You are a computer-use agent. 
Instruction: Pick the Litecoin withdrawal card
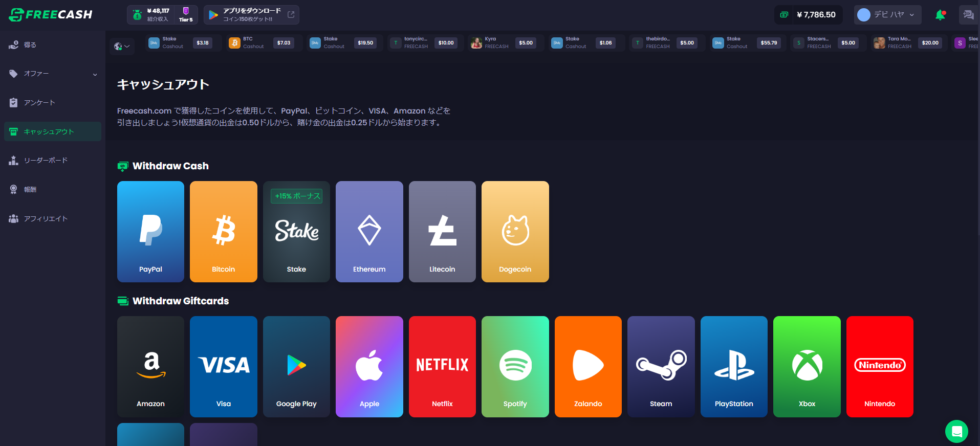point(442,232)
